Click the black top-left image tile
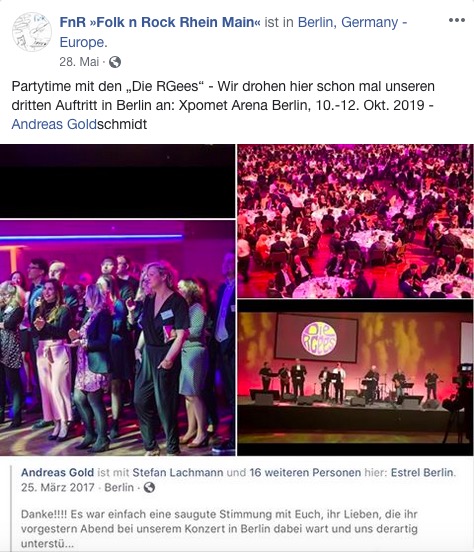474x552 pixels. click(x=117, y=181)
